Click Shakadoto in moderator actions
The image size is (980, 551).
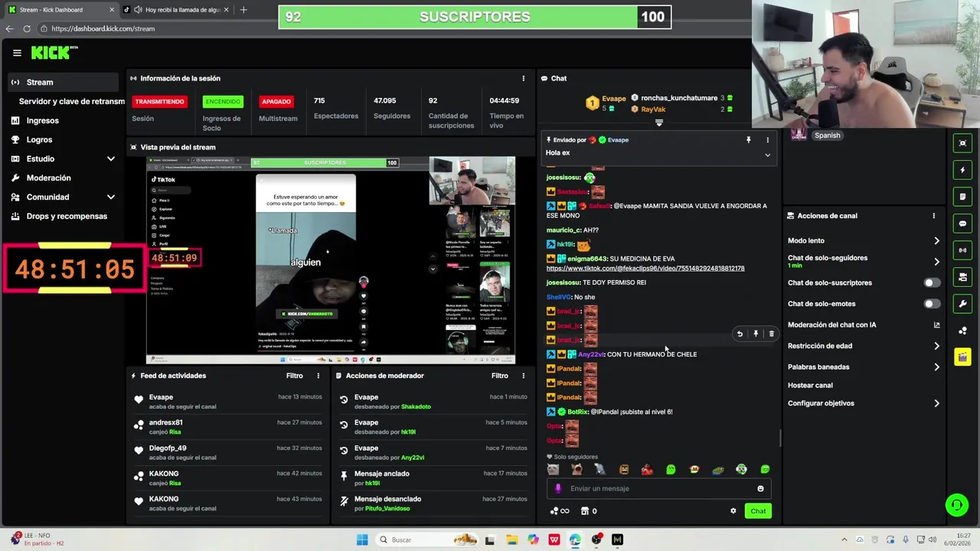click(416, 406)
